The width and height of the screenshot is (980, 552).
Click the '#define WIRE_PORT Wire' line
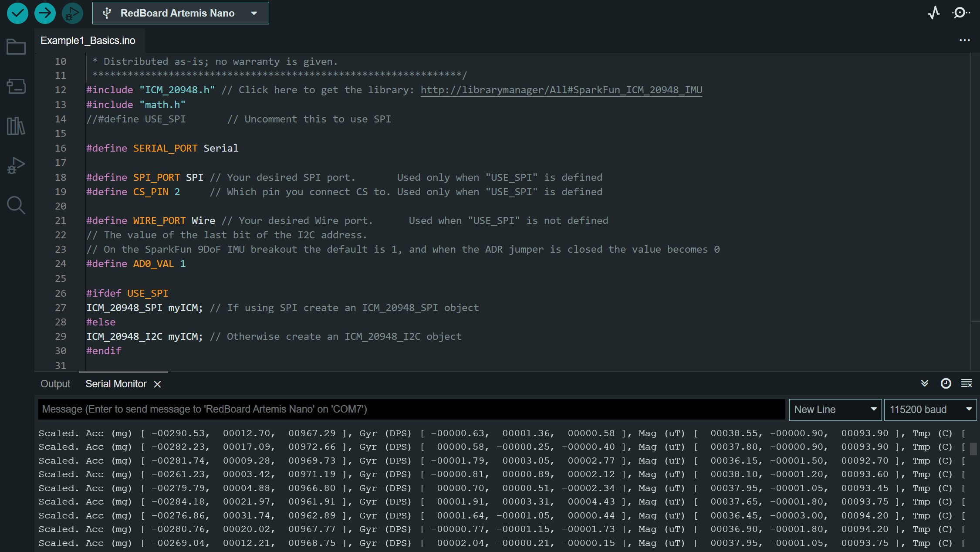tap(347, 221)
